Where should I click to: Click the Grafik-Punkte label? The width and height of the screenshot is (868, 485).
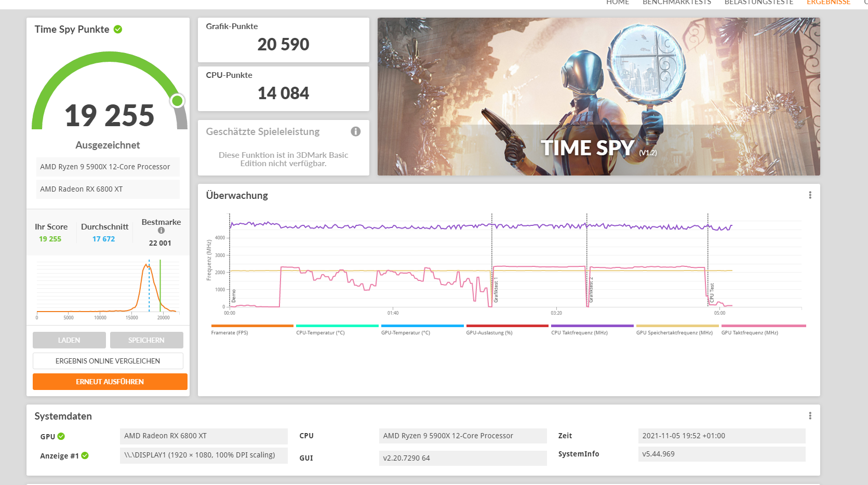[x=232, y=26]
